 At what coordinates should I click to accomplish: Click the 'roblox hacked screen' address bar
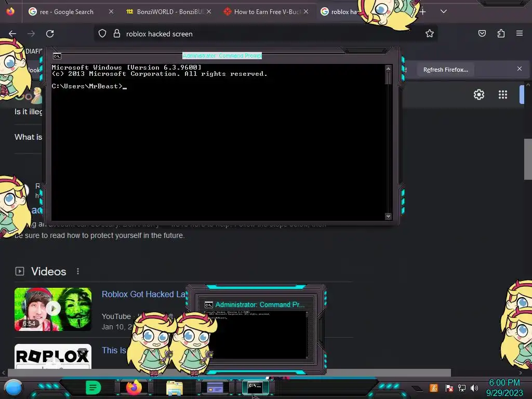265,34
